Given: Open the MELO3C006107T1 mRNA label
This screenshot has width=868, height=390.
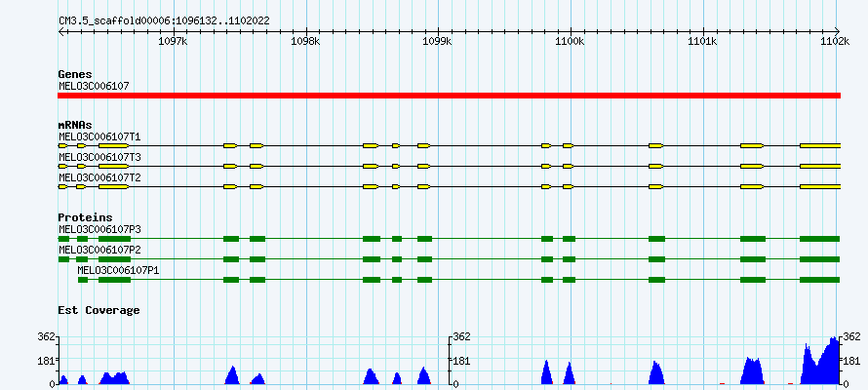Looking at the screenshot, I should (x=99, y=136).
